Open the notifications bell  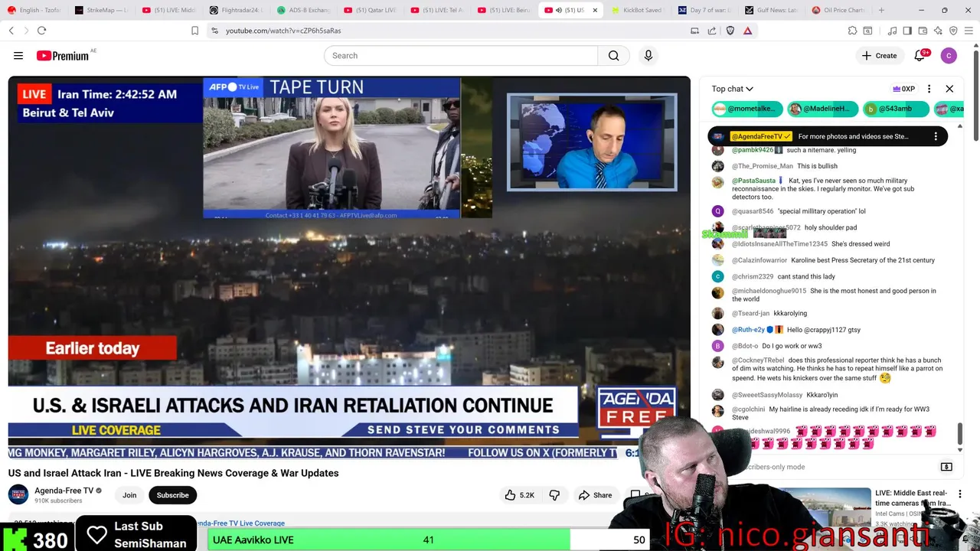pos(921,55)
